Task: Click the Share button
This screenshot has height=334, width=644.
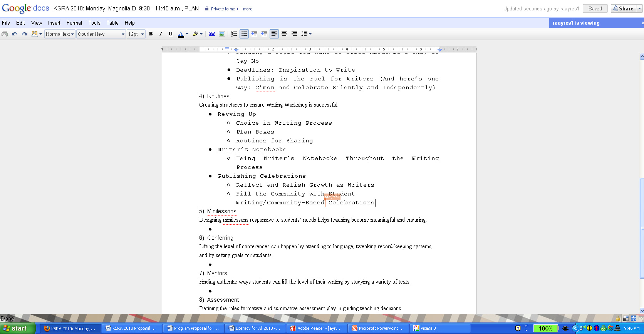Action: coord(623,8)
